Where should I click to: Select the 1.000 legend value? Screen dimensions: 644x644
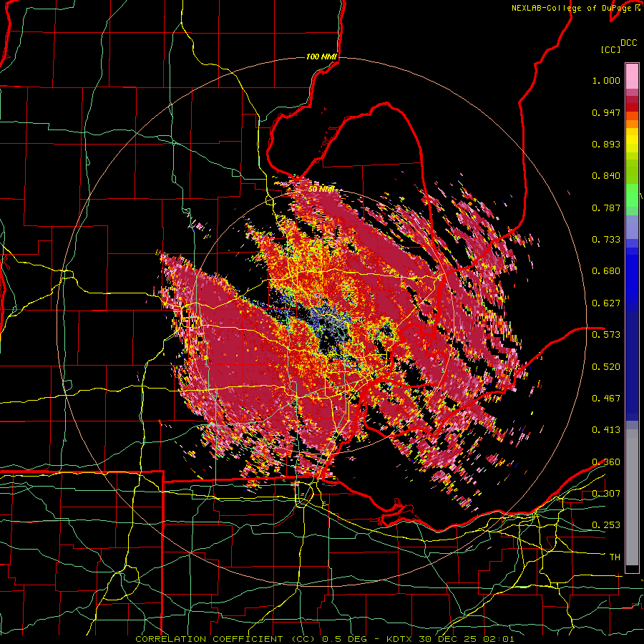click(606, 80)
